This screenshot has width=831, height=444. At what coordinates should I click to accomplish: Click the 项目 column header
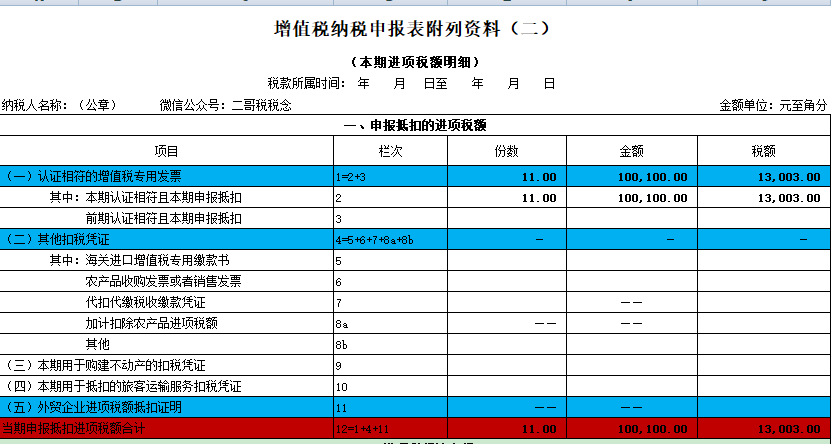(167, 151)
